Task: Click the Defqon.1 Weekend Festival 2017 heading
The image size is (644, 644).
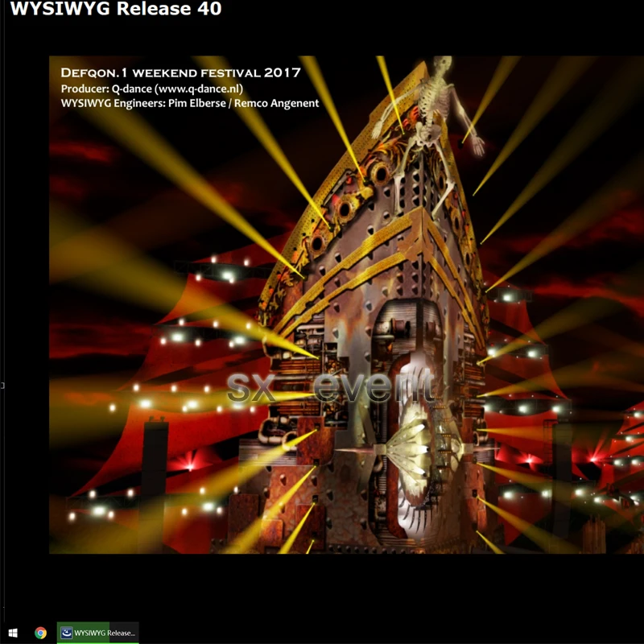Action: pyautogui.click(x=181, y=72)
